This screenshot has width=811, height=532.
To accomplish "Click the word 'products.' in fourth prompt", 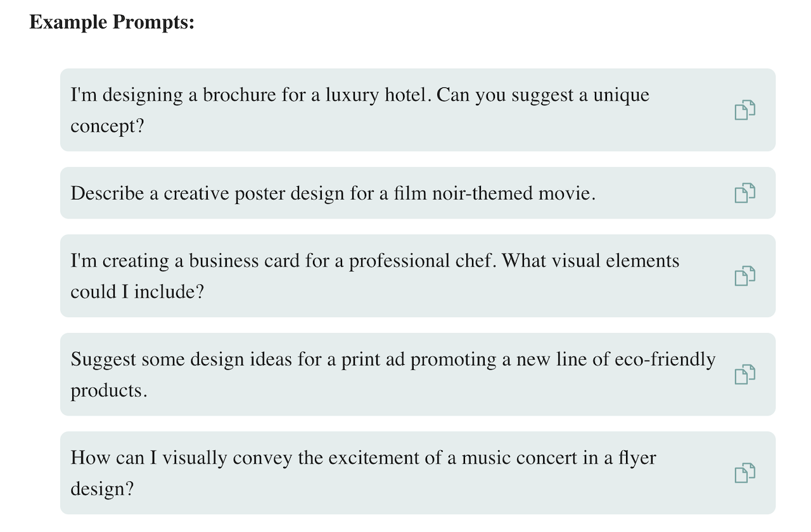I will pos(109,391).
